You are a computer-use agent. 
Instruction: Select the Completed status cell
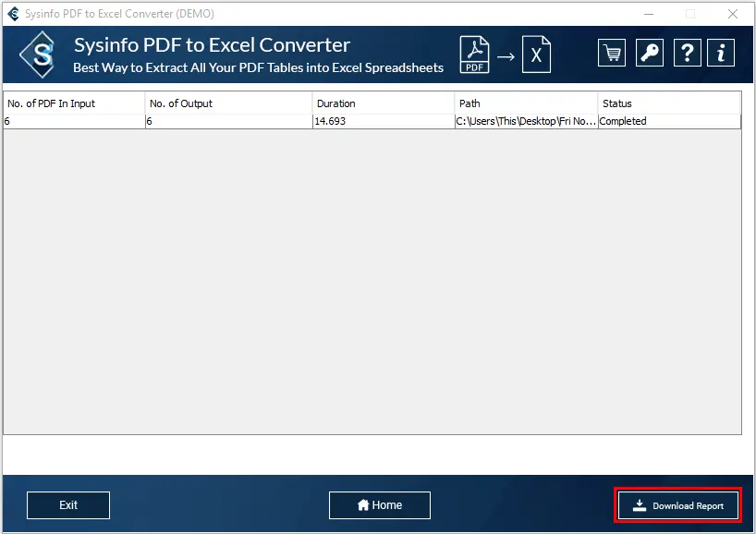coord(669,121)
